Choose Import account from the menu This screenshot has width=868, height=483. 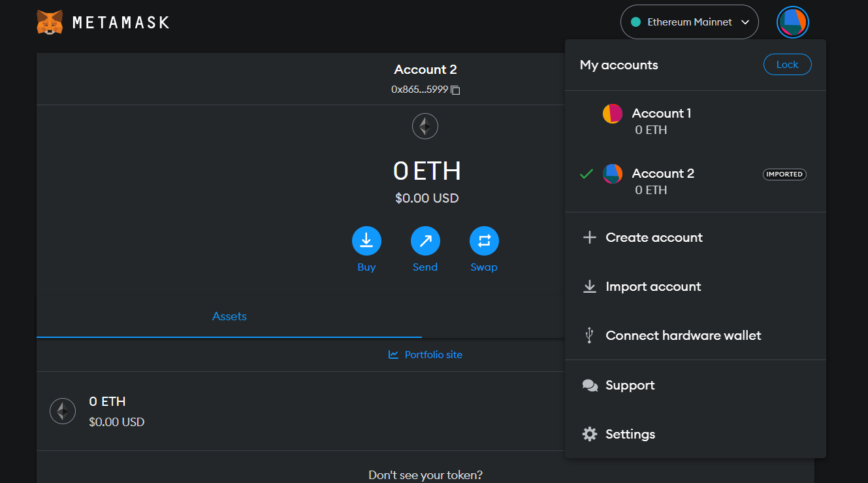point(653,286)
